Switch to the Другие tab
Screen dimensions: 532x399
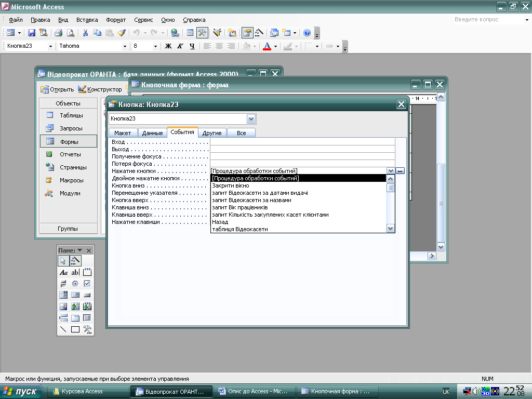pyautogui.click(x=212, y=133)
